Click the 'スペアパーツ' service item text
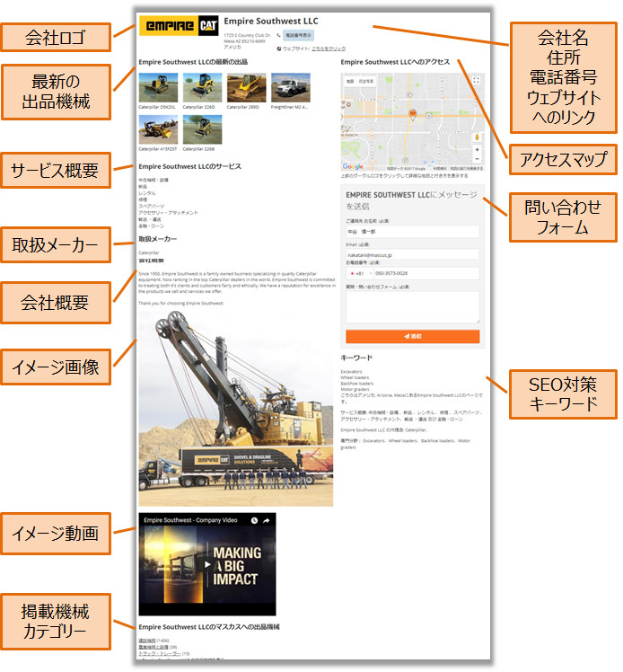 (151, 206)
